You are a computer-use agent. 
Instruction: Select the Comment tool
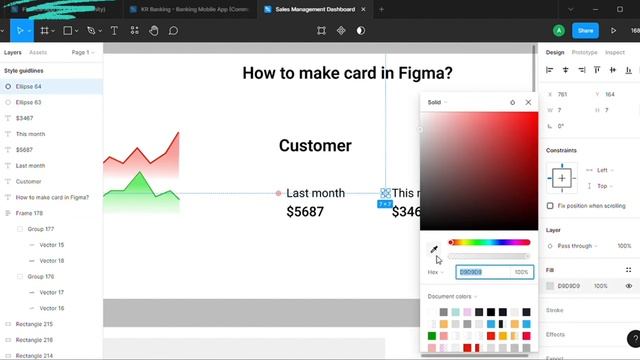[173, 31]
